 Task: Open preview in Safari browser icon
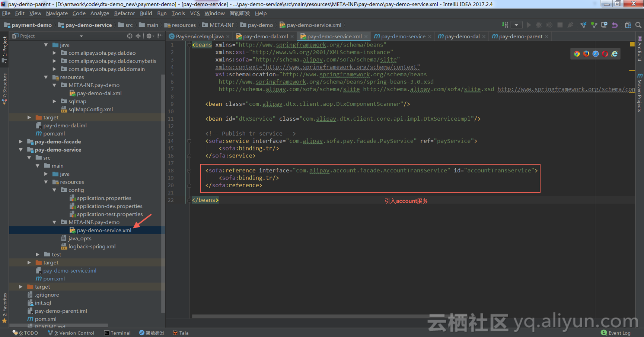[596, 54]
